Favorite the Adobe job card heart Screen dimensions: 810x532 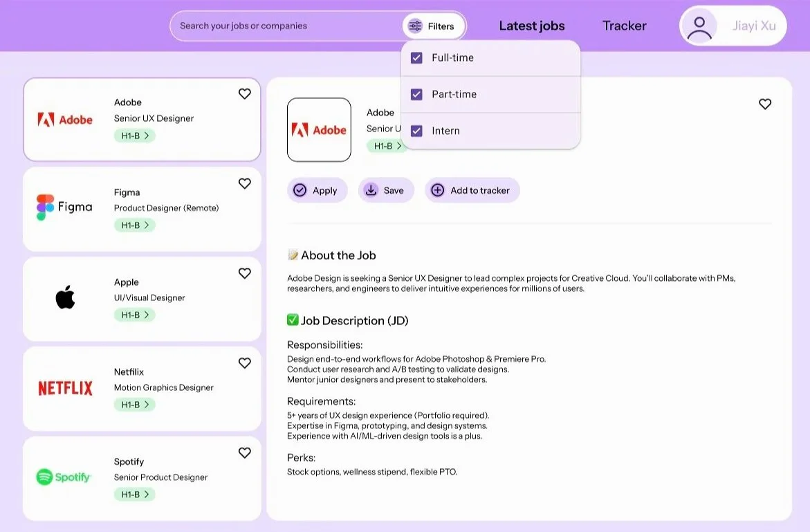244,93
